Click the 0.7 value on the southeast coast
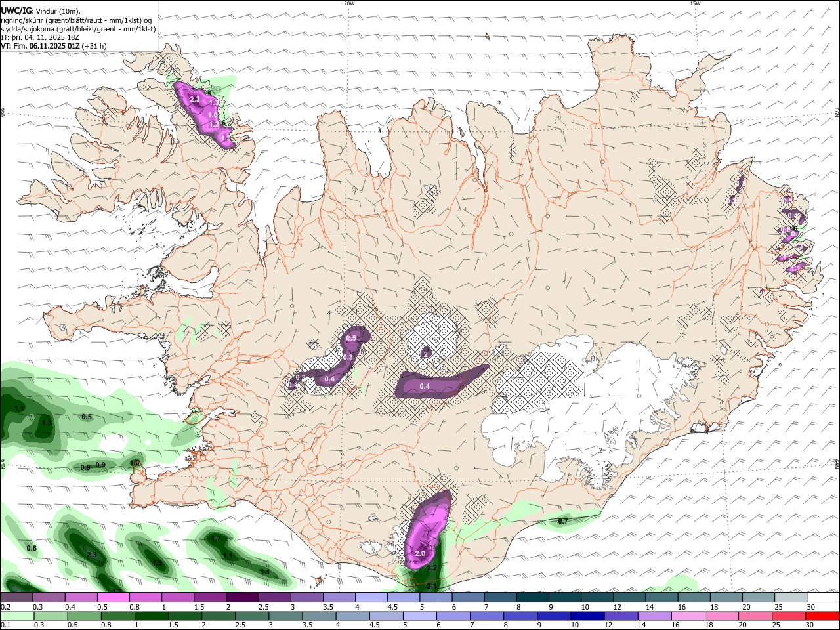Viewport: 840px width, 630px height. [563, 521]
